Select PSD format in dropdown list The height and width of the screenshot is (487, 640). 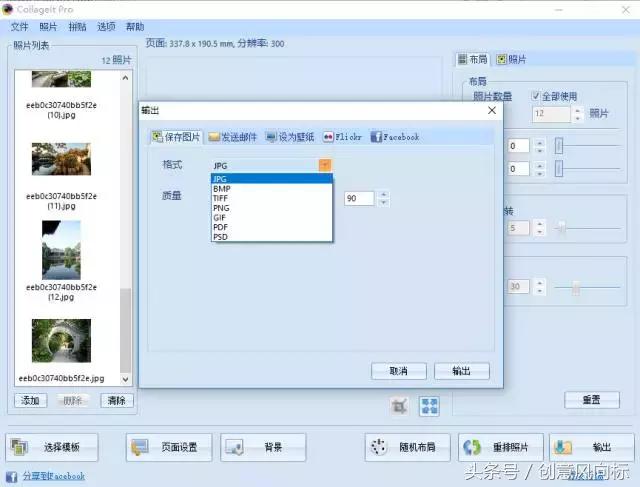coord(271,237)
